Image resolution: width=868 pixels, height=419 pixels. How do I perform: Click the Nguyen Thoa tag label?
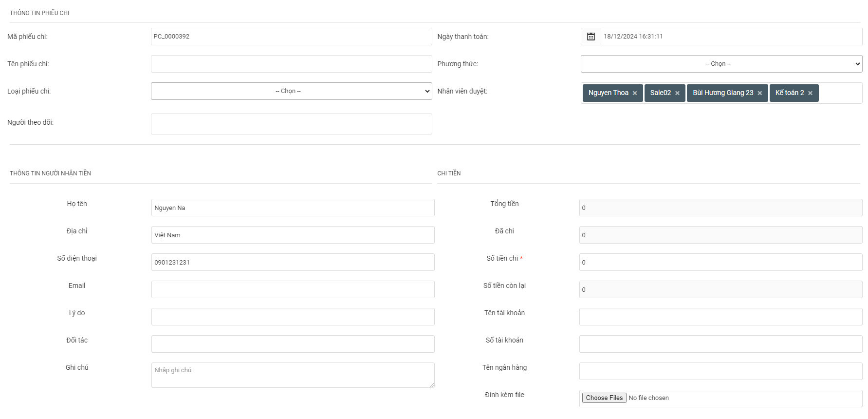pyautogui.click(x=608, y=93)
